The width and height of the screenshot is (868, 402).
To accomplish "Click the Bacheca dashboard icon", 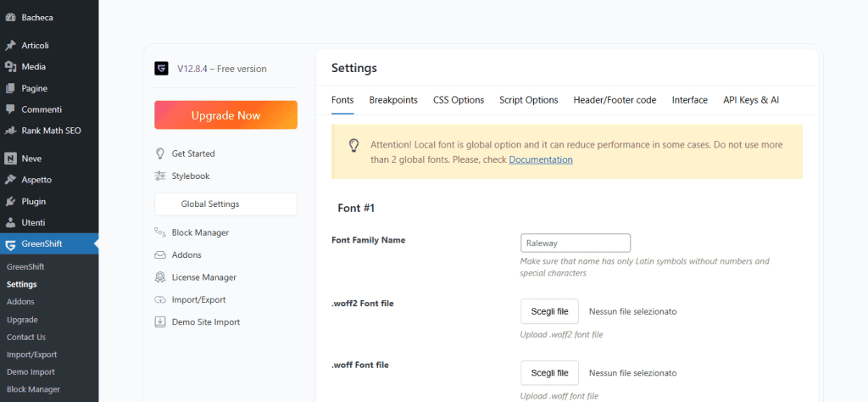I will point(10,18).
